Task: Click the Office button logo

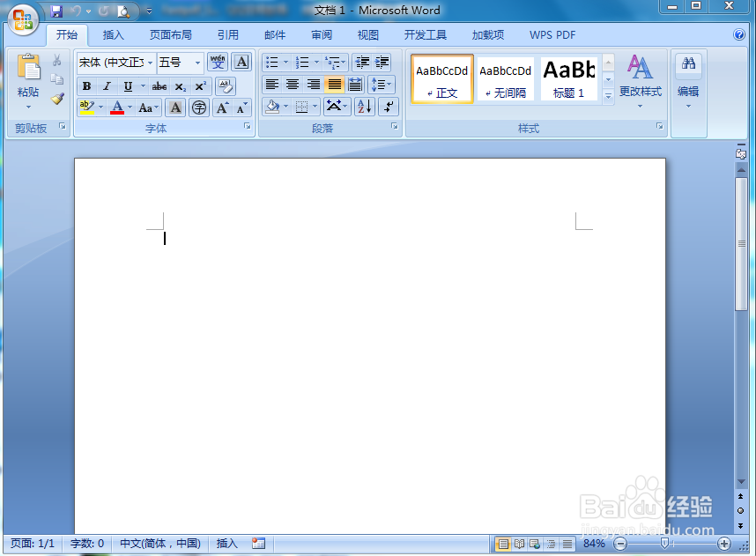Action: (23, 19)
